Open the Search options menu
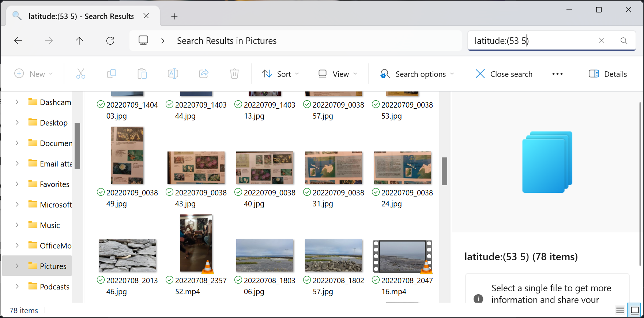The width and height of the screenshot is (644, 318). 417,74
